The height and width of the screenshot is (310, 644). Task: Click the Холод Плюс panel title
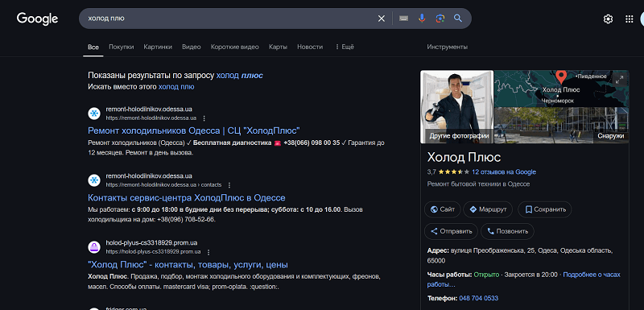pos(464,157)
